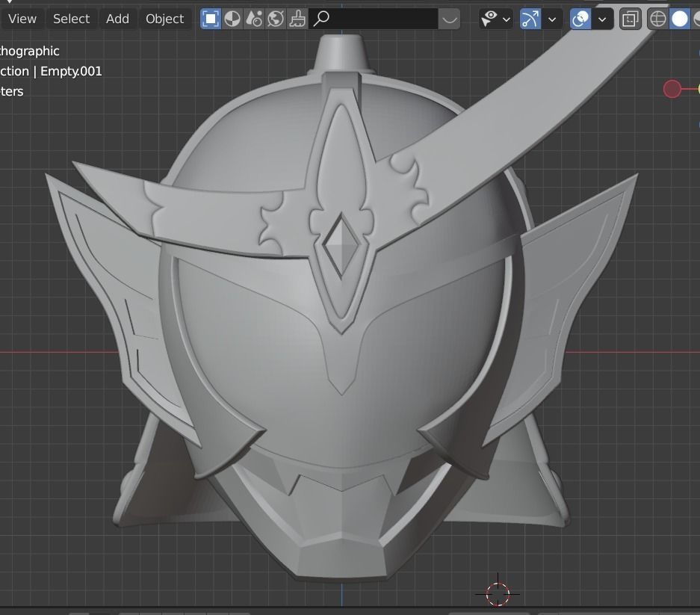Expand the gizmo options dropdown arrow
Screen dimensions: 700x615
(x=552, y=19)
